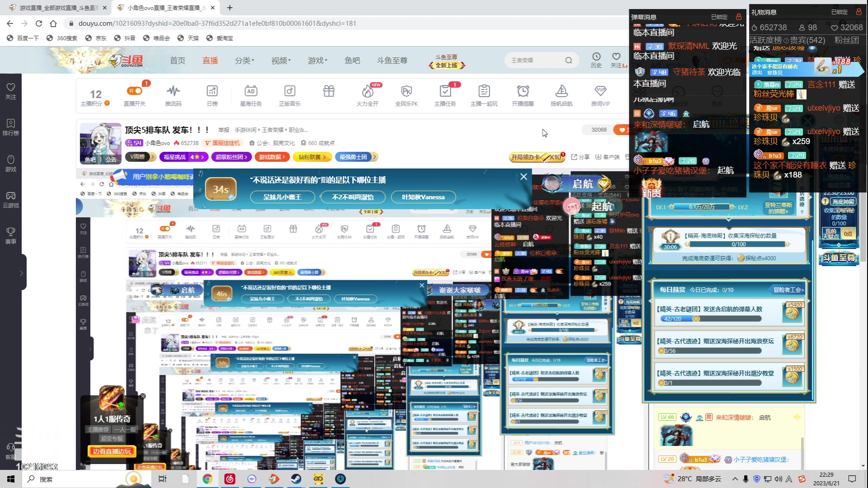Expand the 分类 dropdown in navigation
This screenshot has width=868, height=488.
245,61
